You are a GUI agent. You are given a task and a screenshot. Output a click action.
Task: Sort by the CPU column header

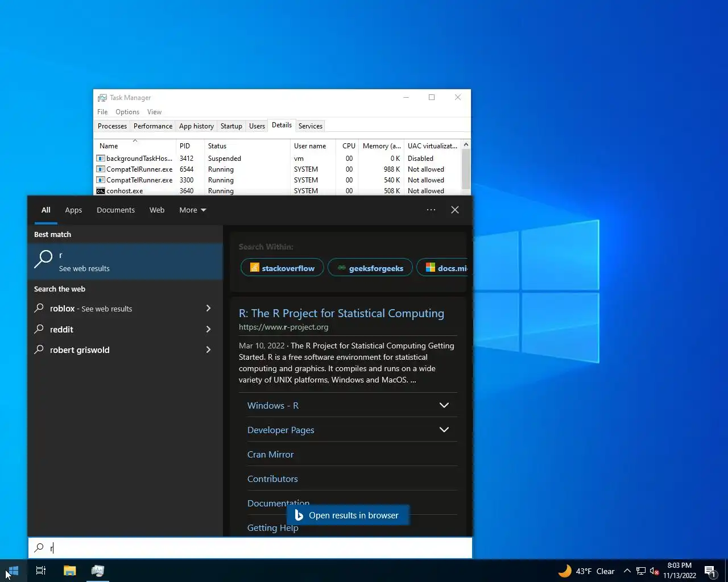[347, 146]
